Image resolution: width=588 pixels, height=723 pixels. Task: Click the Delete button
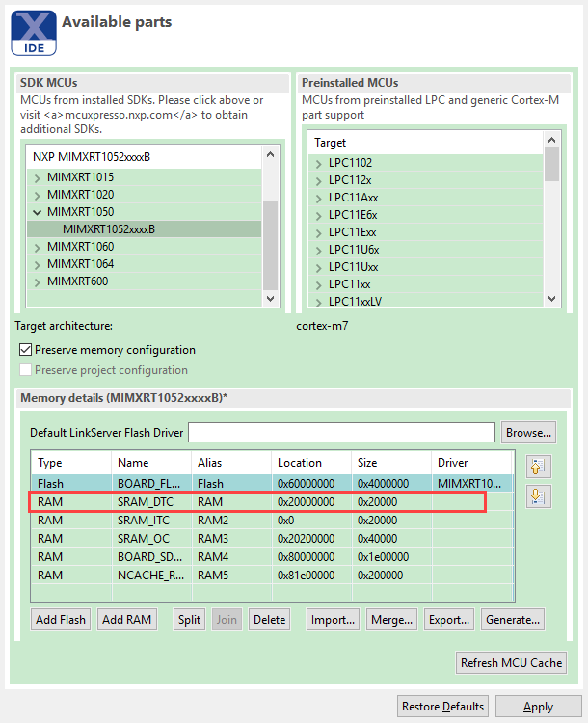pyautogui.click(x=269, y=619)
